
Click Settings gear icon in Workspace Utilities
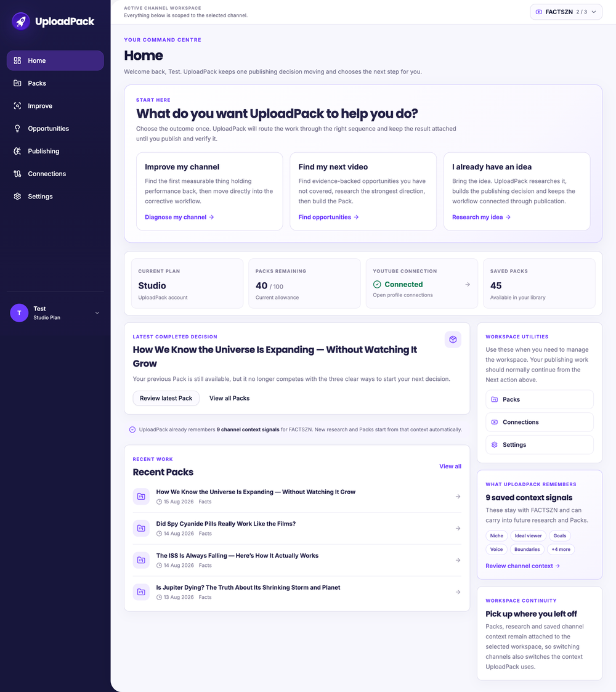[495, 445]
